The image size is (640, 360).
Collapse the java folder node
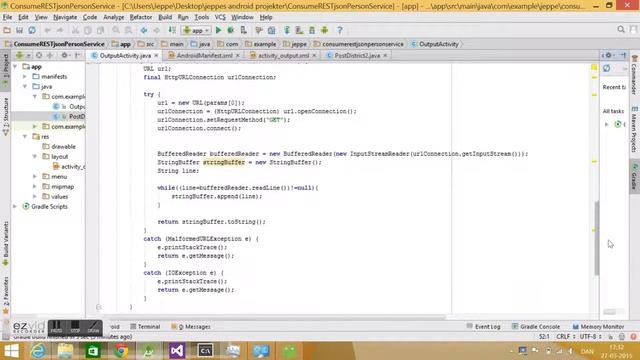[x=25, y=87]
